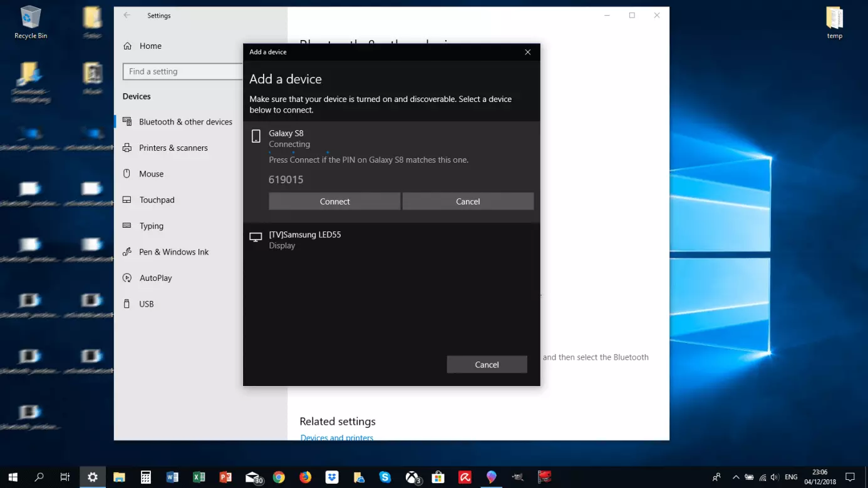Launch Google Chrome from the taskbar
The image size is (868, 488).
(279, 477)
